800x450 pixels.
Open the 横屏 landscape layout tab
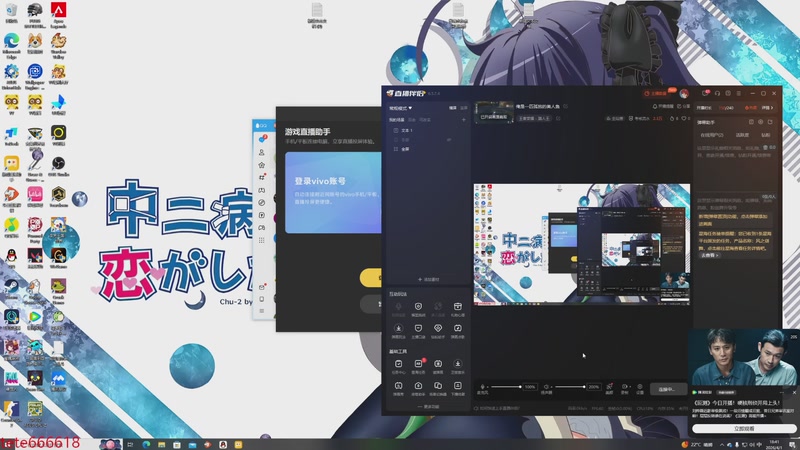point(453,108)
